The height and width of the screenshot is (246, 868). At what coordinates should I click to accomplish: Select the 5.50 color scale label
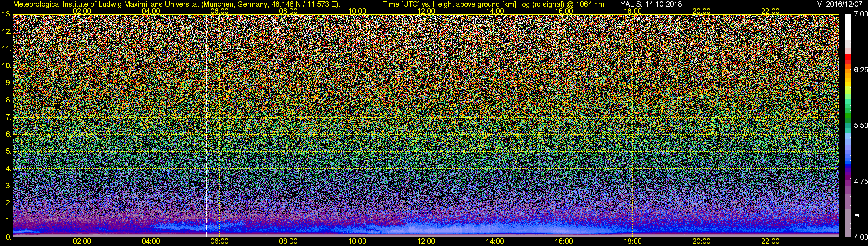coord(860,125)
